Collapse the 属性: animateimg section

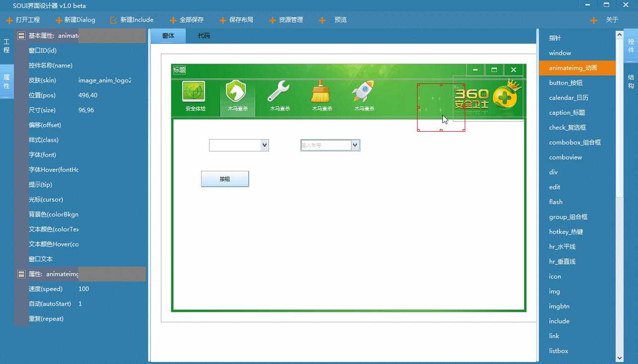coord(21,274)
